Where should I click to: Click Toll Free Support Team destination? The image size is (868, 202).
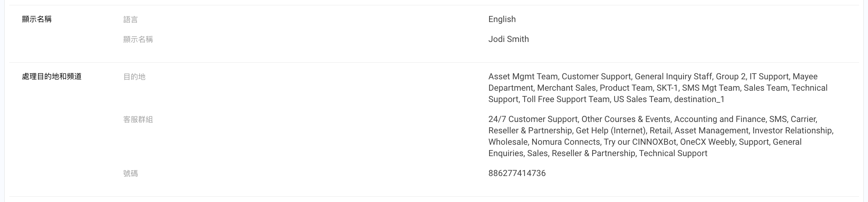click(566, 99)
